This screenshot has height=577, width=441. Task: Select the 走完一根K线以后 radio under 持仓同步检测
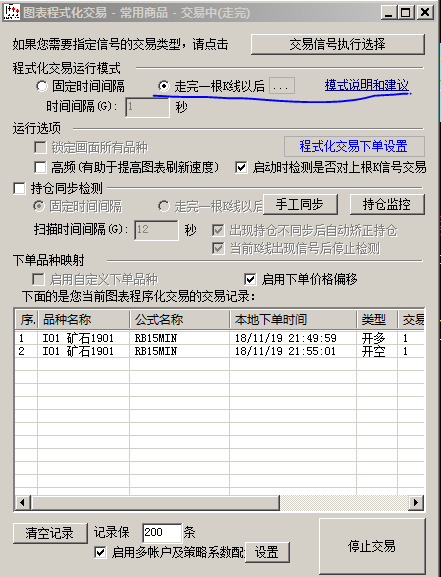[x=163, y=206]
